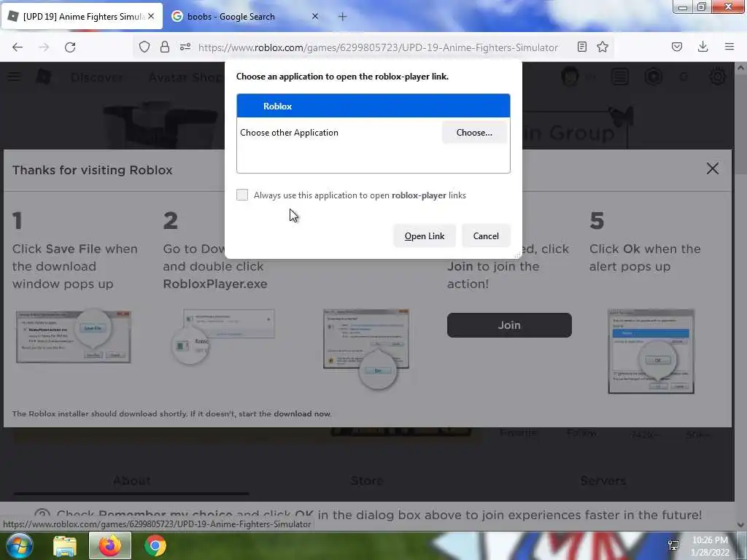The width and height of the screenshot is (747, 560).
Task: Go back with the browser back arrow
Action: (18, 47)
